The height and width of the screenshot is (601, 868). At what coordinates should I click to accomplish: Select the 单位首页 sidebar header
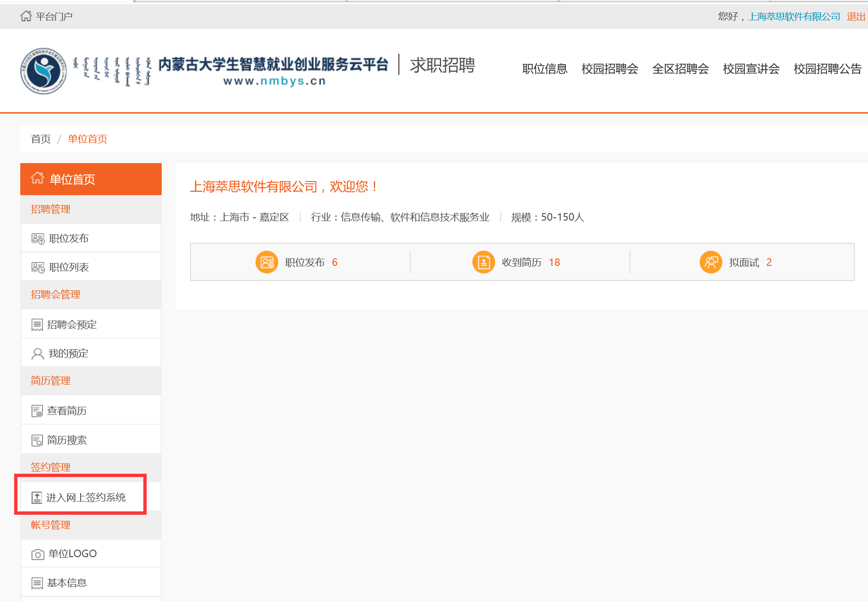(x=91, y=179)
